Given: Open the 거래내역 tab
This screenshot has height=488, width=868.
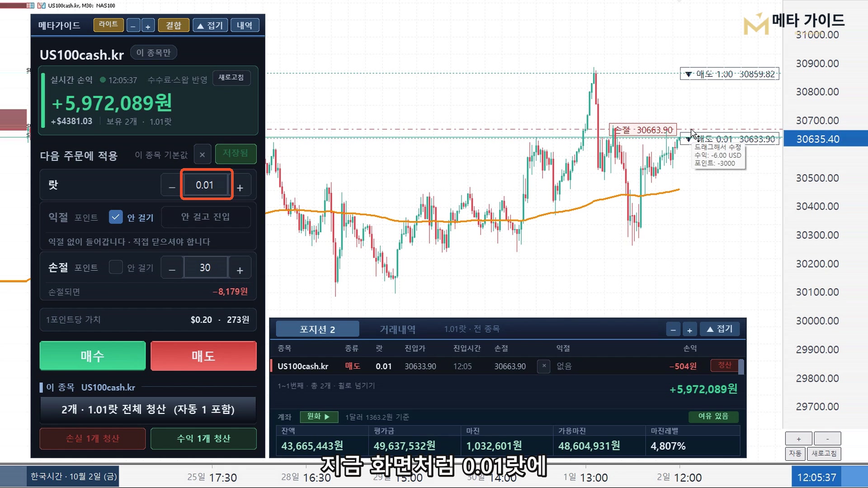Looking at the screenshot, I should (397, 329).
